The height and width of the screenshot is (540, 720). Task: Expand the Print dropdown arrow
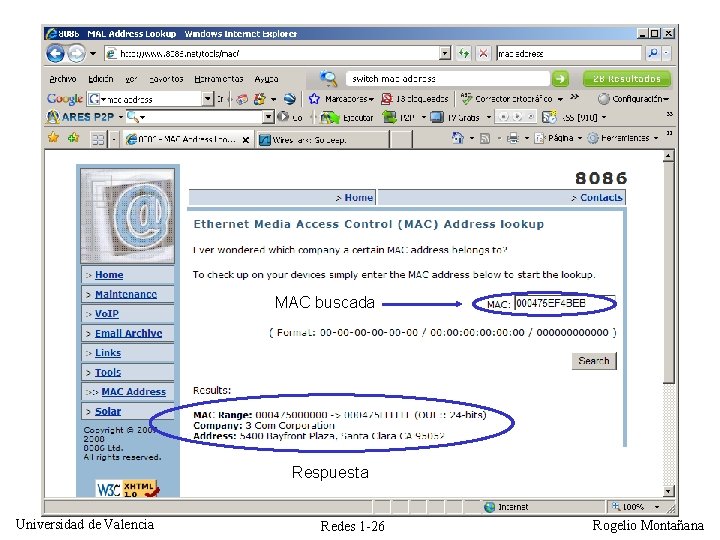[x=527, y=138]
